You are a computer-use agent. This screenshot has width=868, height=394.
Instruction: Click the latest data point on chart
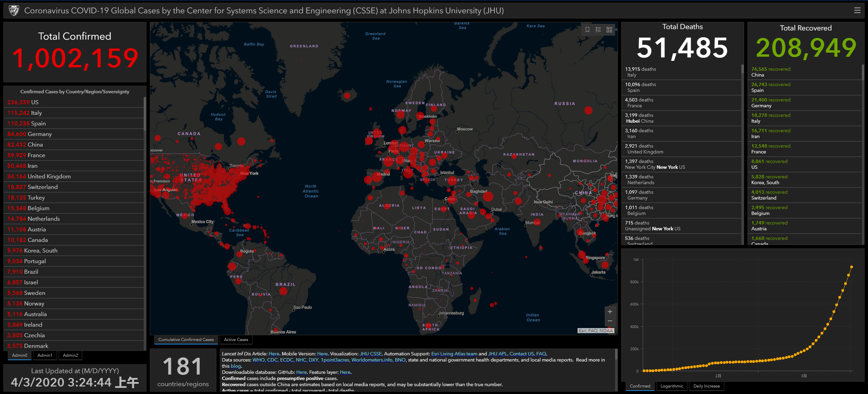point(851,267)
